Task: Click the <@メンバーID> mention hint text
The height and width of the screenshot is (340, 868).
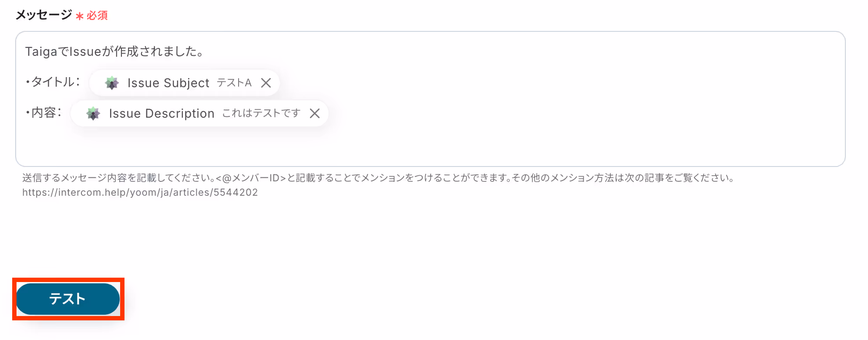Action: pos(251,178)
